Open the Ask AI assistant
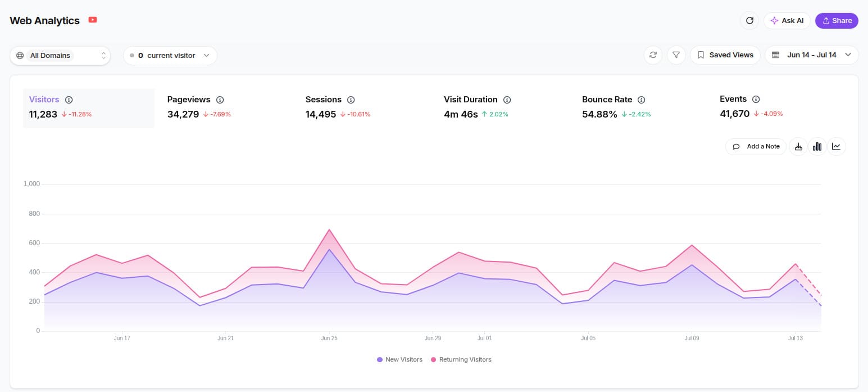Screen dimensions: 868x392 tap(788, 21)
